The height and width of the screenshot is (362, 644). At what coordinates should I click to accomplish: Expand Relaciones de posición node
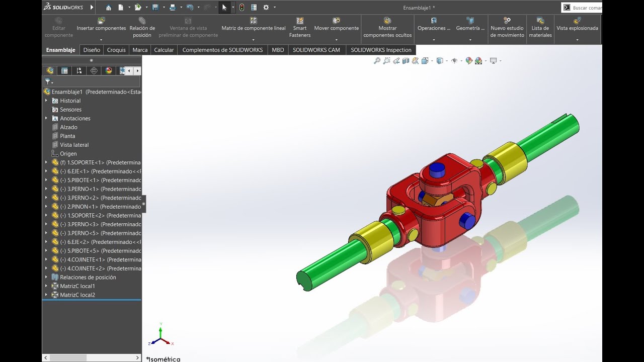[x=46, y=277]
